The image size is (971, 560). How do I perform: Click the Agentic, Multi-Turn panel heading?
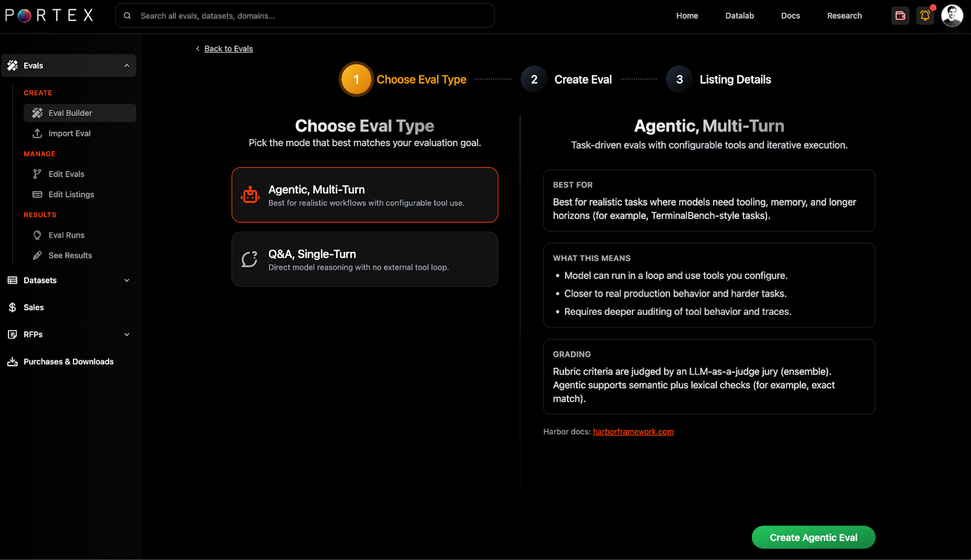click(709, 126)
